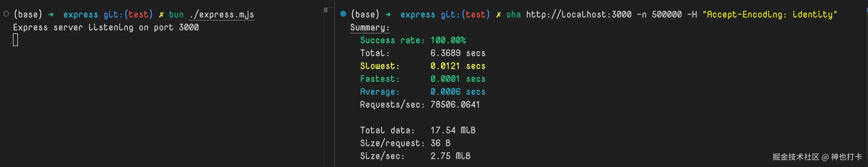This screenshot has height=167, width=868.
Task: Click 'git:(test)' branch in left terminal prompt
Action: [x=128, y=14]
